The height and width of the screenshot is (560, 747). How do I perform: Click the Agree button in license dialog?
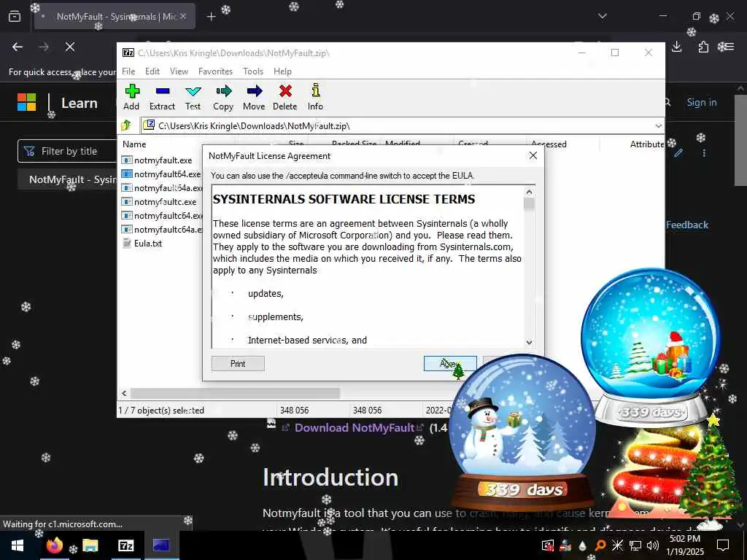(449, 364)
